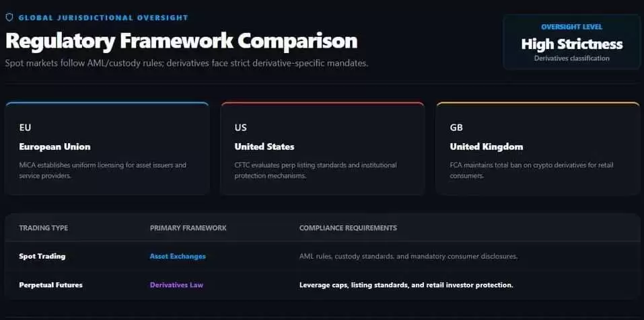Image resolution: width=644 pixels, height=320 pixels.
Task: Click the MiCA uniform licensing description text
Action: pos(103,170)
